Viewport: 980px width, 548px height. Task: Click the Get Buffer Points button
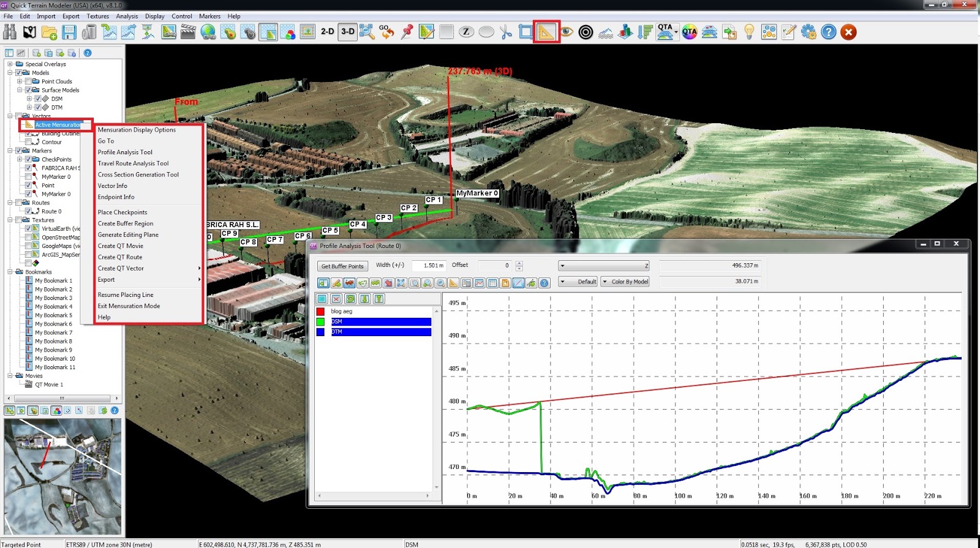pyautogui.click(x=342, y=266)
